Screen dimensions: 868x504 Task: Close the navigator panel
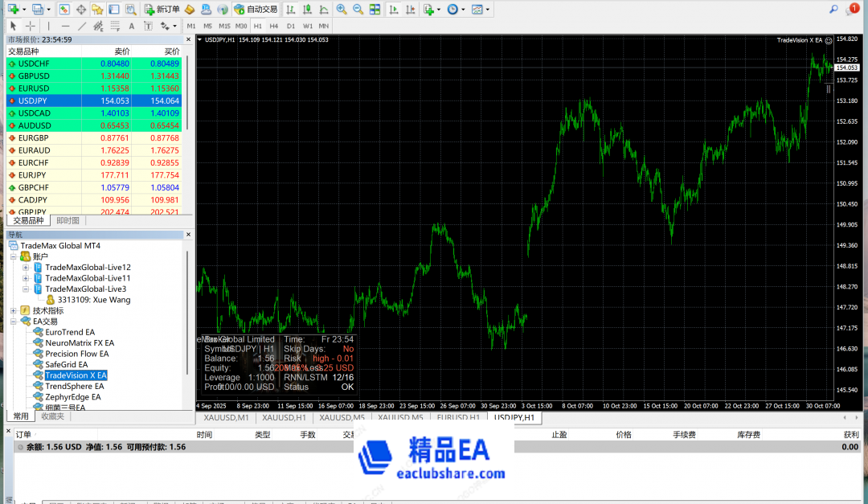[188, 234]
